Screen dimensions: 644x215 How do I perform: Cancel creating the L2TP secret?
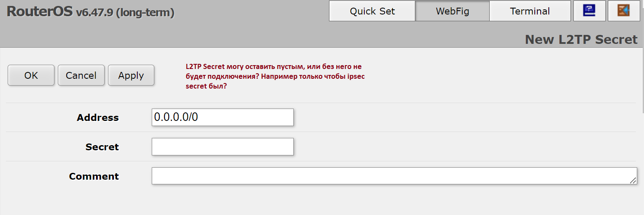[x=81, y=75]
